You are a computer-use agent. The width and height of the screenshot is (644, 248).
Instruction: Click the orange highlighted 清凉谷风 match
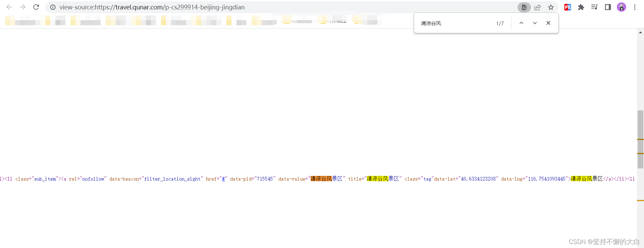(321, 179)
